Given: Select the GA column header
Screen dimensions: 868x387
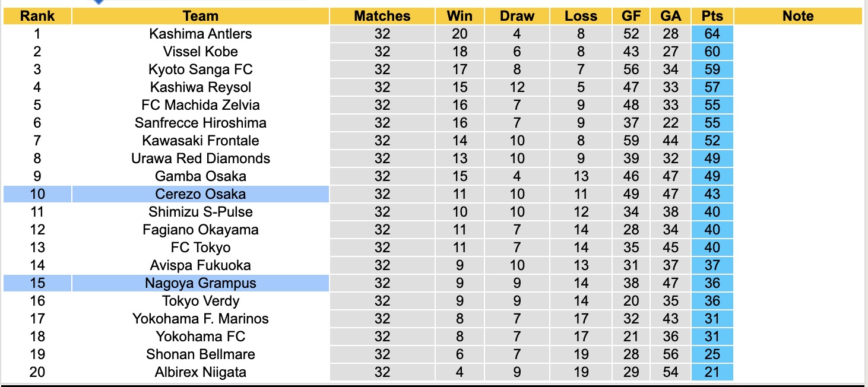Looking at the screenshot, I should click(671, 16).
